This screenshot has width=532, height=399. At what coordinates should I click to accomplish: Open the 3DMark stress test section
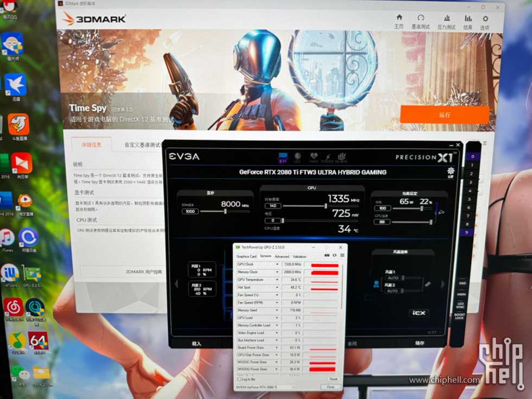[446, 22]
